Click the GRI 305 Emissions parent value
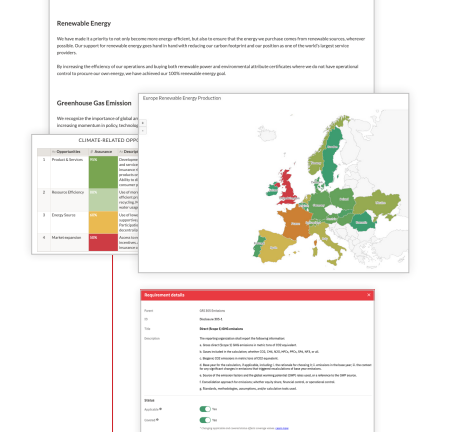Viewport: 452px width, 432px height. pos(212,311)
